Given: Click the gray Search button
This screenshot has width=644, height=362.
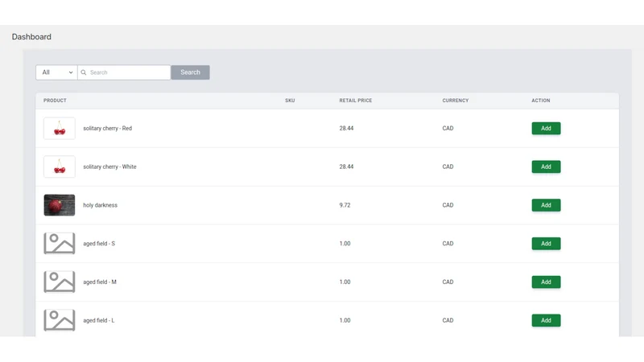Looking at the screenshot, I should 190,72.
